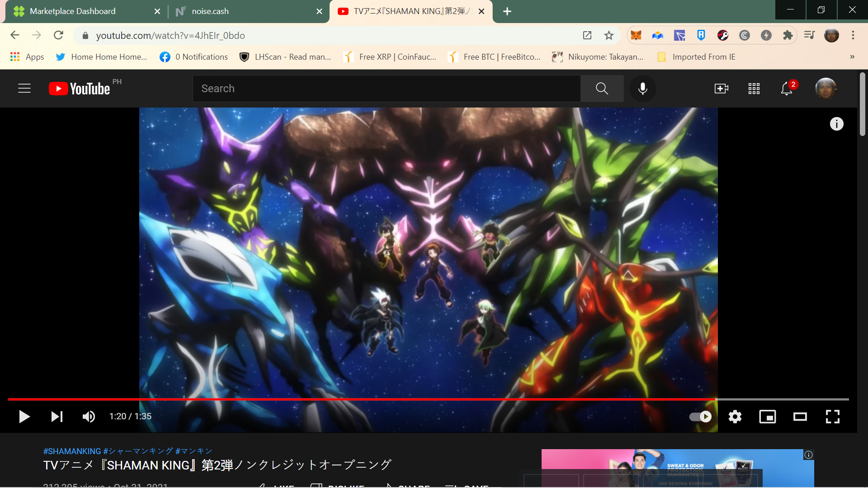Open the Apps bookmark shortcut
This screenshot has width=868, height=488.
click(x=27, y=57)
